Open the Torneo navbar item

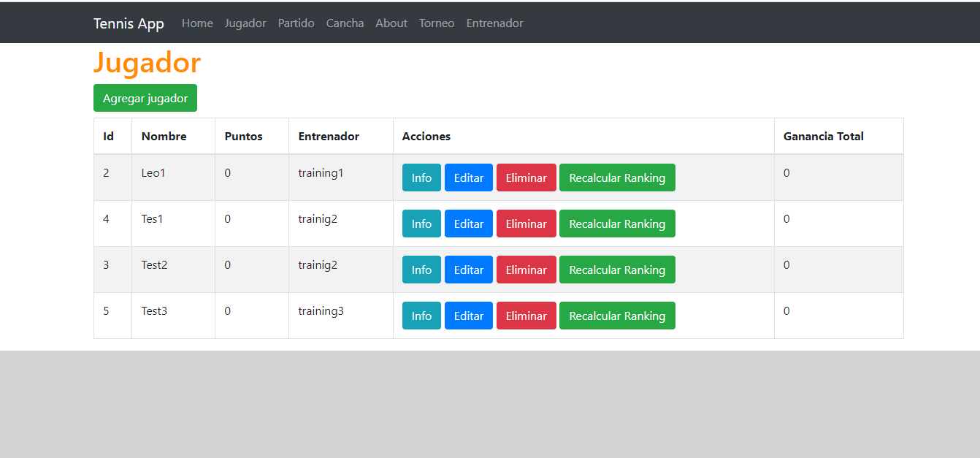[437, 23]
